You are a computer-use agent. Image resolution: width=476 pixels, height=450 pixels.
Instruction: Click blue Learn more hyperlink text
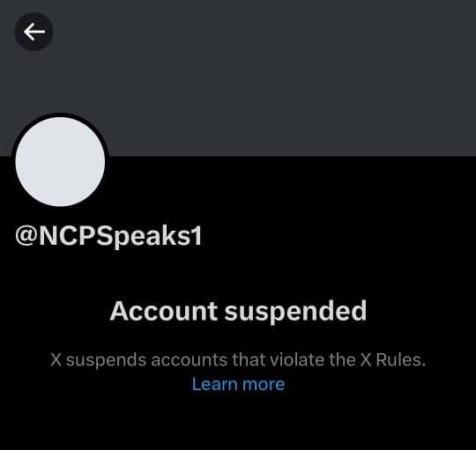click(x=238, y=384)
